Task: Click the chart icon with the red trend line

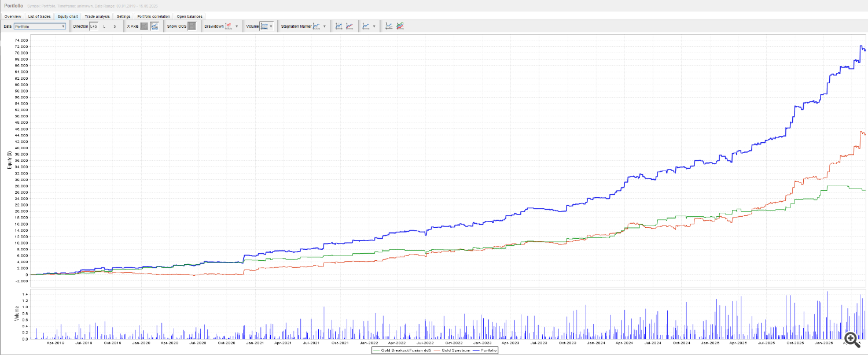Action: pos(350,26)
